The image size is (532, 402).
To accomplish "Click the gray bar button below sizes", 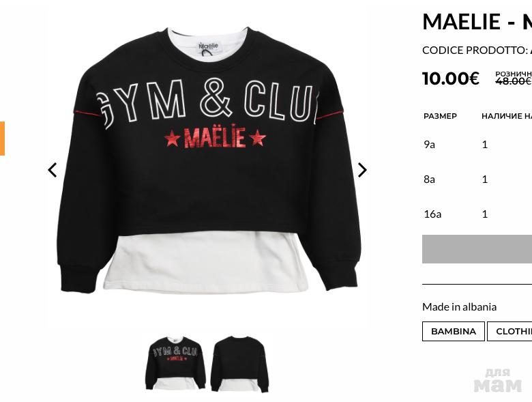I will tap(477, 249).
